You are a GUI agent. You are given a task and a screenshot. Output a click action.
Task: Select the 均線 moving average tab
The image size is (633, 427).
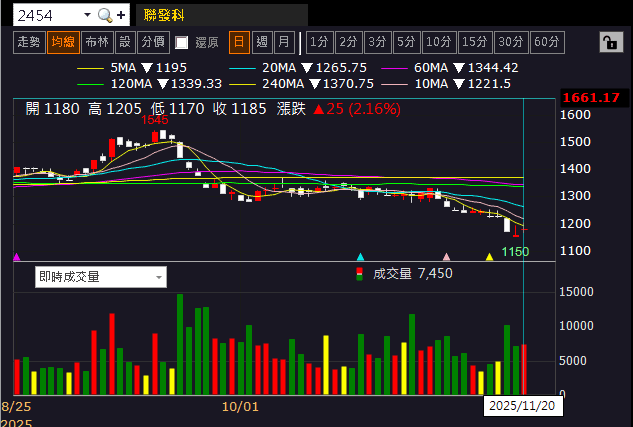[x=63, y=42]
